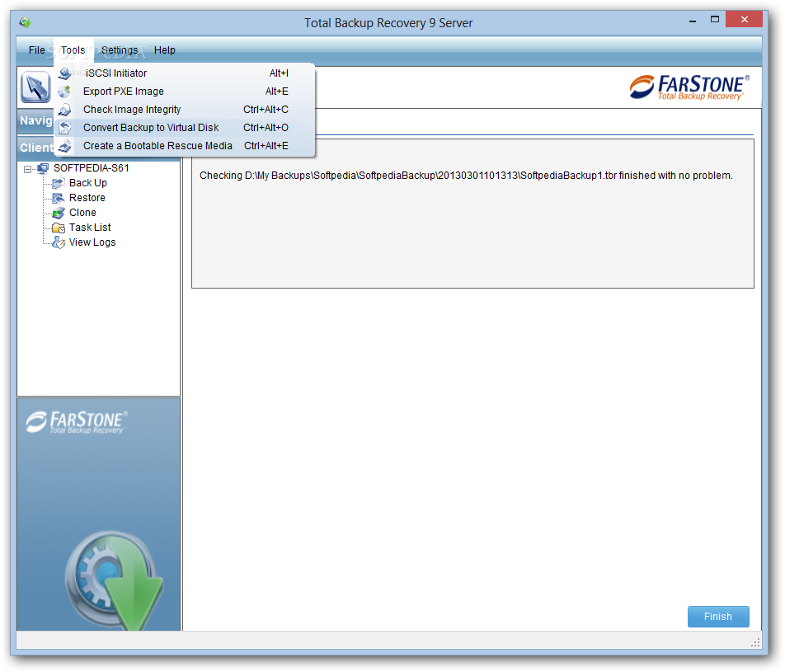The width and height of the screenshot is (785, 672).
Task: Open the Help menu
Action: click(165, 50)
